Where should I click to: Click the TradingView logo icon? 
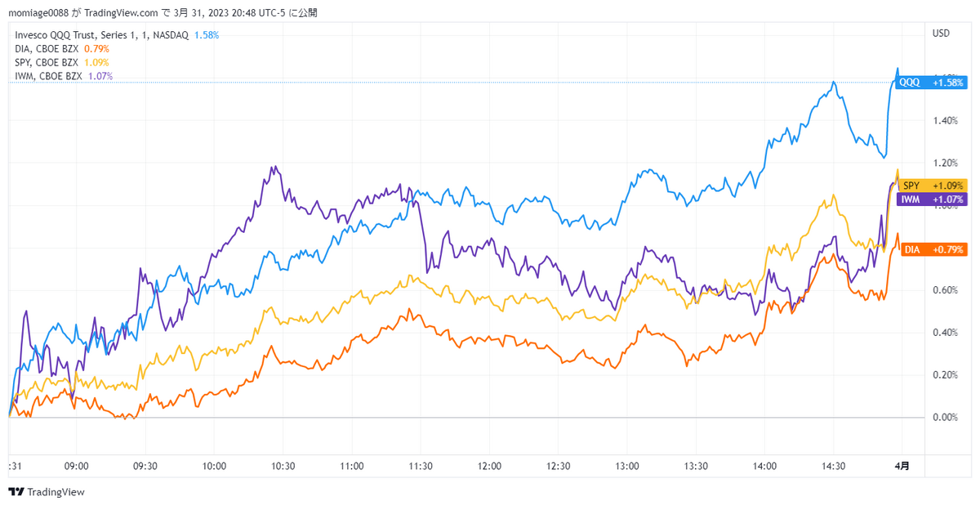[x=16, y=492]
